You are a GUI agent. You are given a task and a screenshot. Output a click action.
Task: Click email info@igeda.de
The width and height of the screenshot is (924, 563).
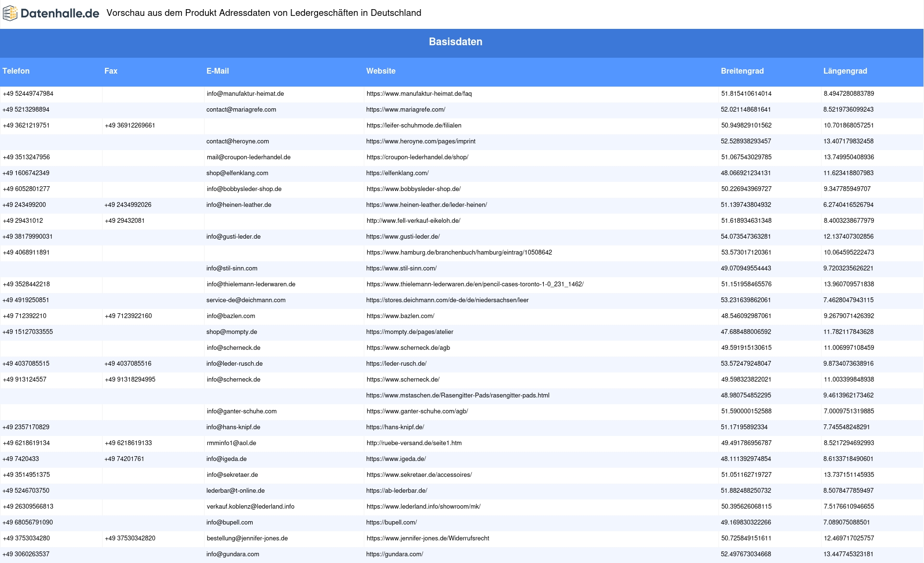click(x=227, y=459)
